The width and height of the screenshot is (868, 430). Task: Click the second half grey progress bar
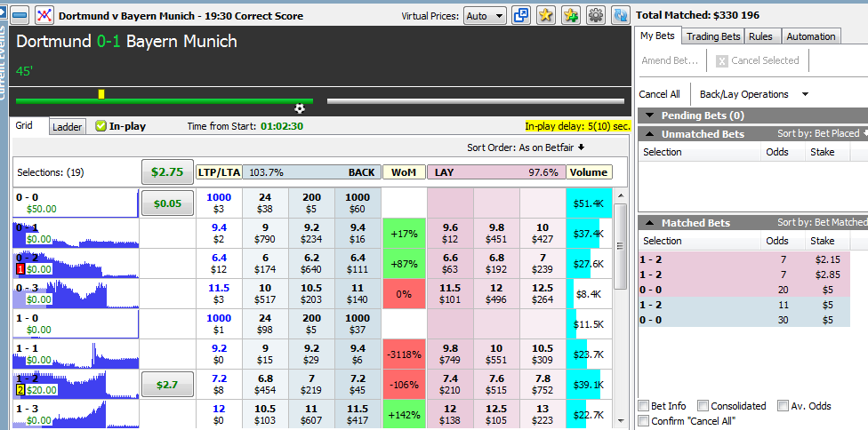(x=476, y=101)
